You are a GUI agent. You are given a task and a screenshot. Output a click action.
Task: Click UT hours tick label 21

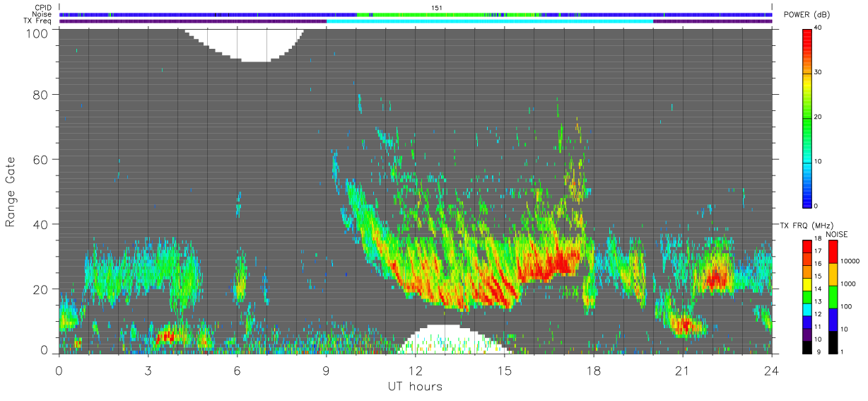click(682, 369)
